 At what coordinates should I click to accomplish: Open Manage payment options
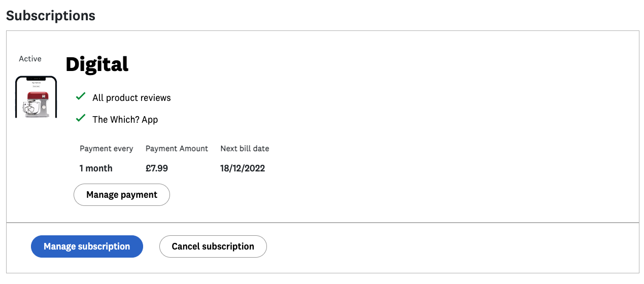tap(122, 195)
